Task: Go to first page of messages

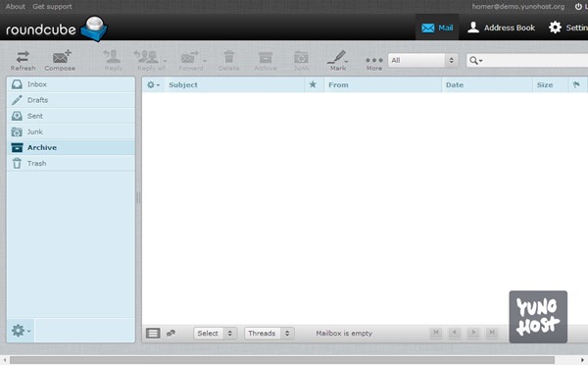Action: (x=436, y=333)
